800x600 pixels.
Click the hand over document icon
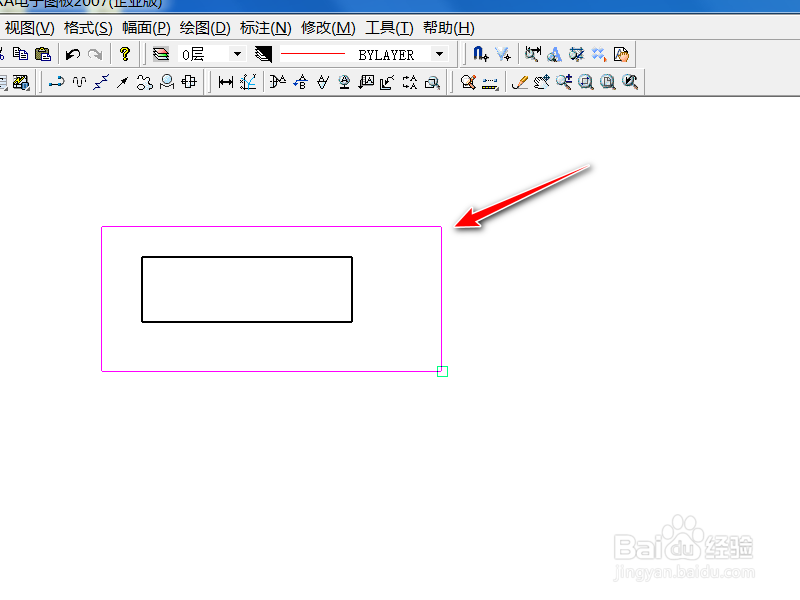point(621,54)
